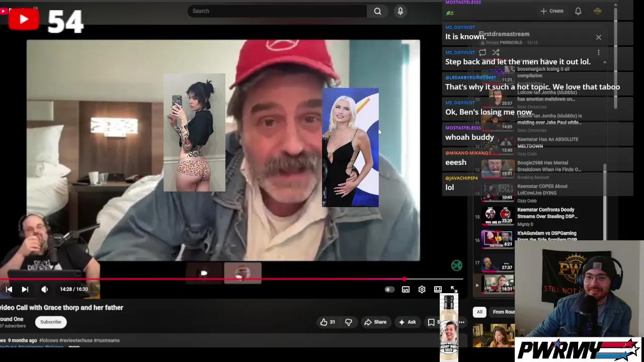Viewport: 644px width, 362px height.
Task: Start voice search with microphone icon
Action: 400,11
